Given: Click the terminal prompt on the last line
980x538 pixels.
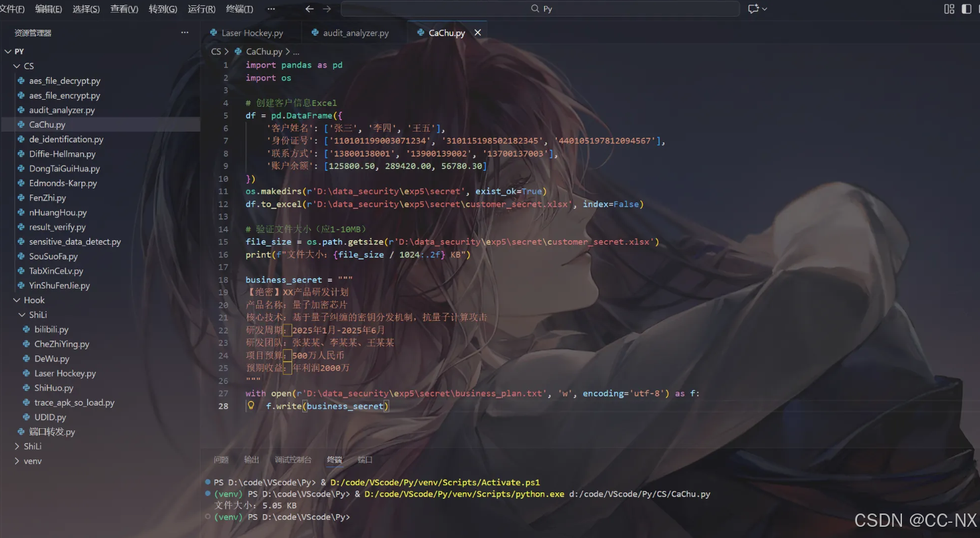Looking at the screenshot, I should click(282, 517).
